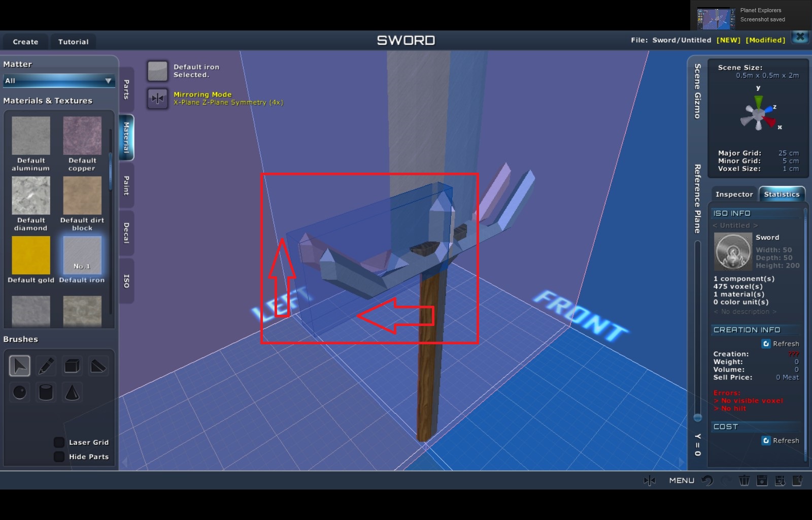The height and width of the screenshot is (520, 812).
Task: Click the red X axis of scene gizmo
Action: point(770,122)
